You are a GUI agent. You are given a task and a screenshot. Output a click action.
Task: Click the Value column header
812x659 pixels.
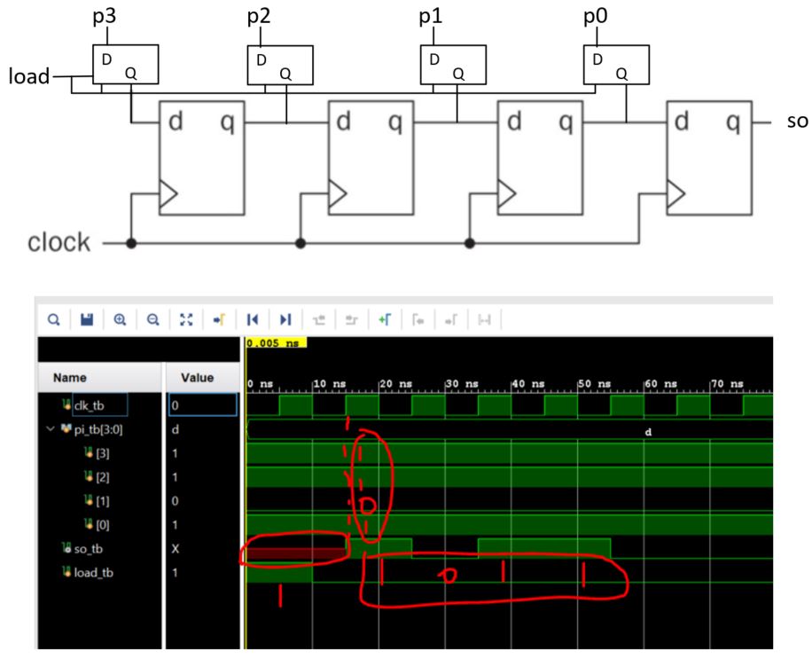[x=197, y=377]
